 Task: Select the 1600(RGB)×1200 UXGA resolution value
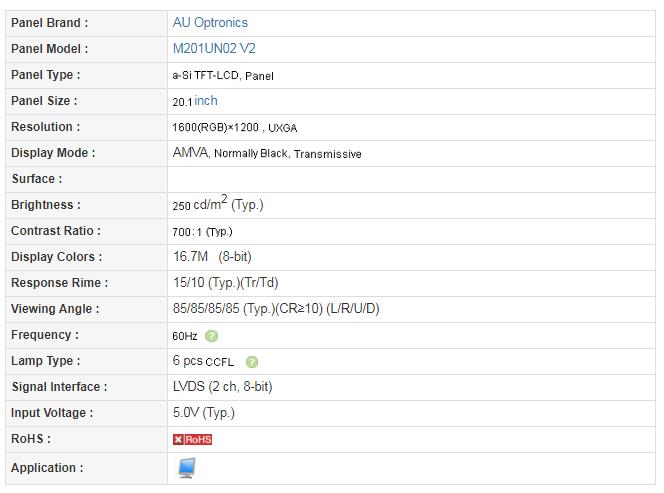coord(235,127)
